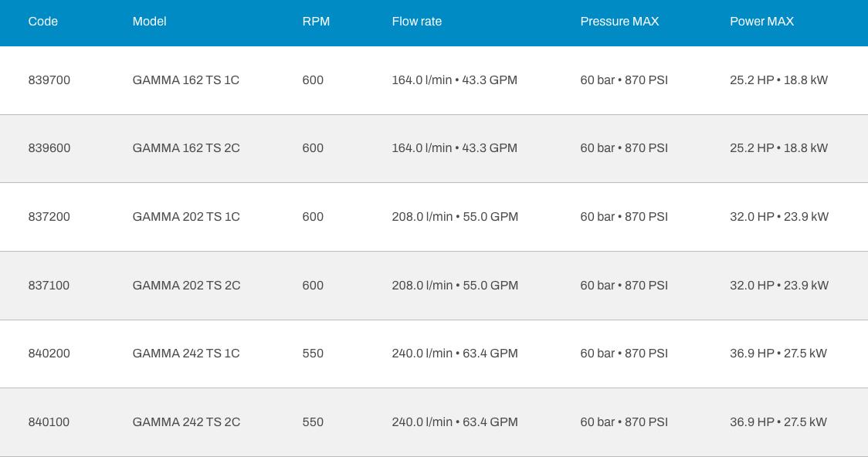The image size is (868, 457).
Task: Open the GAMMA 202 TS 1C model
Action: [186, 217]
